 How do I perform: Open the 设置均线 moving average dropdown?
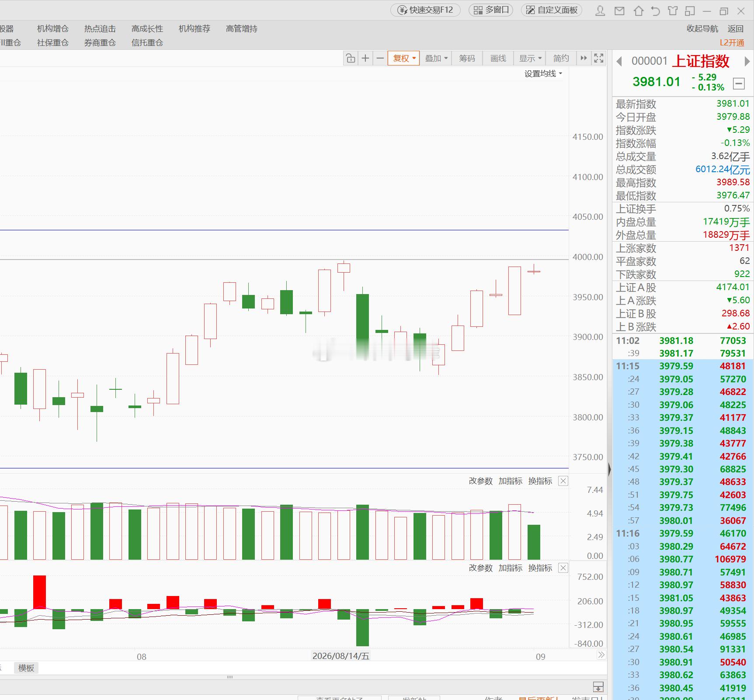coord(543,74)
